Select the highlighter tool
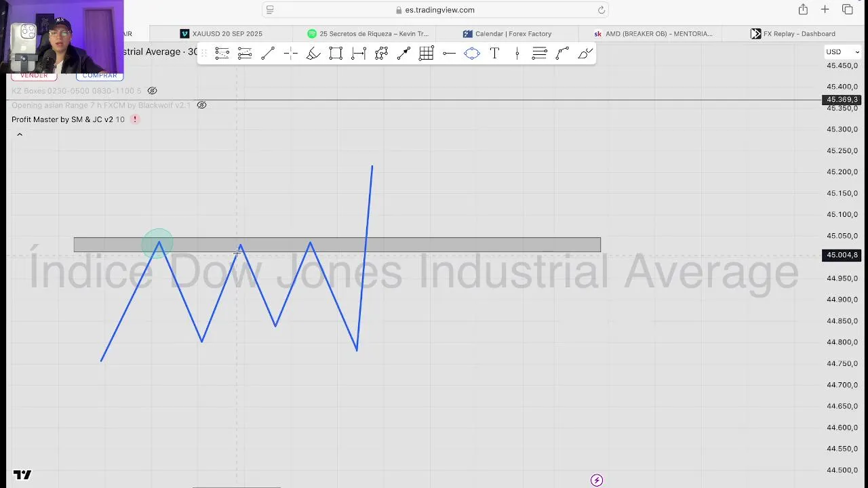868x488 pixels. [x=313, y=53]
